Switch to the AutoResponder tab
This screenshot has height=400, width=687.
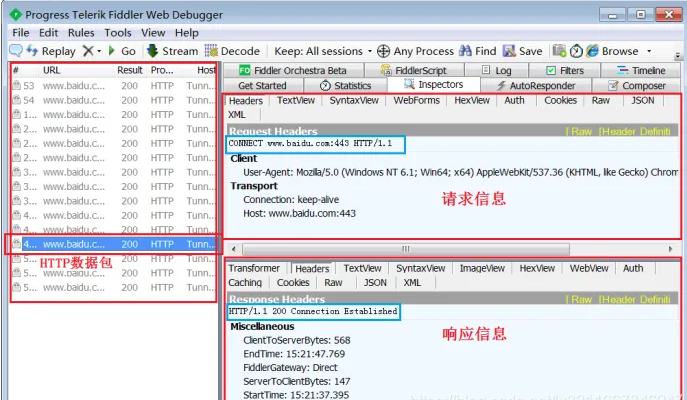[536, 85]
